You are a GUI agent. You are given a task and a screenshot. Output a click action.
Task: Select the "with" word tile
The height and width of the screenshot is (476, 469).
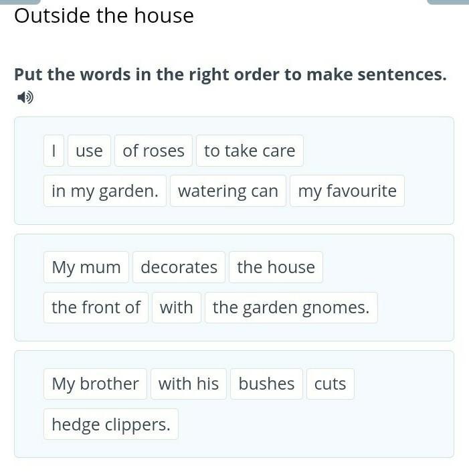[177, 307]
